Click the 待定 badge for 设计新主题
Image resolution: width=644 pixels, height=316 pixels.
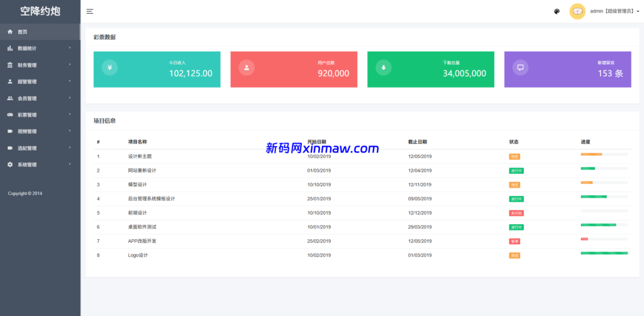[x=514, y=157]
